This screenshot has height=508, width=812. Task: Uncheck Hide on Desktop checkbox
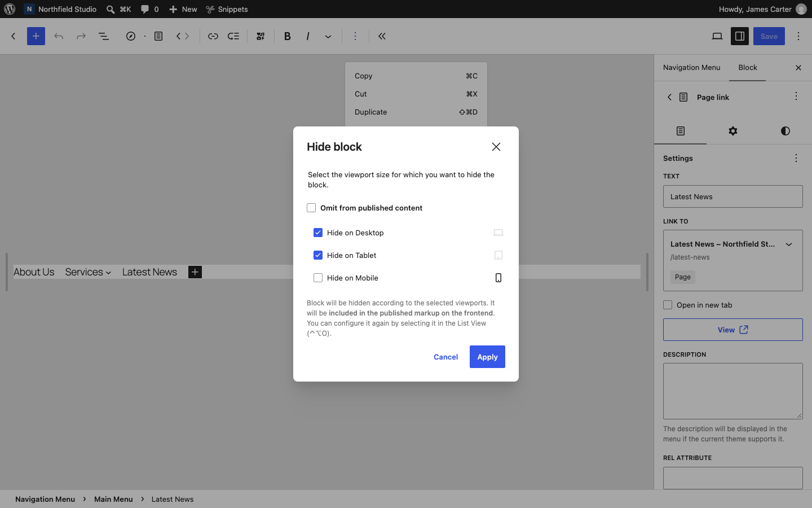click(x=318, y=233)
